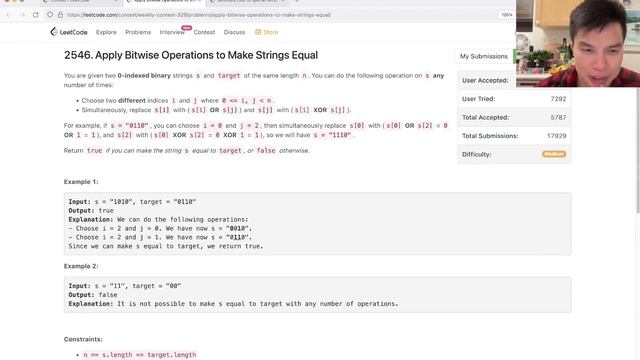Click the line Input: s = "11", target = "00"
This screenshot has width=640, height=360.
[x=125, y=286]
